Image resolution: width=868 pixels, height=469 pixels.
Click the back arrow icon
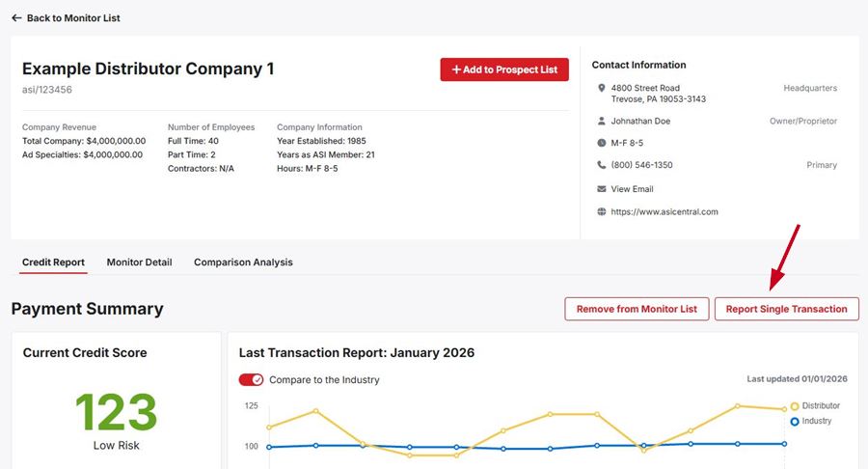[x=16, y=18]
